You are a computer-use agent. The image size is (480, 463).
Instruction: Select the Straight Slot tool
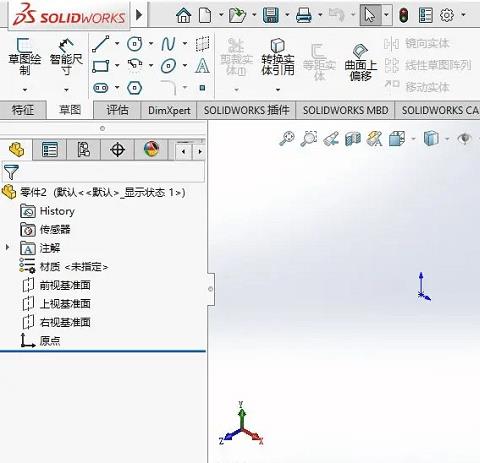pos(101,88)
